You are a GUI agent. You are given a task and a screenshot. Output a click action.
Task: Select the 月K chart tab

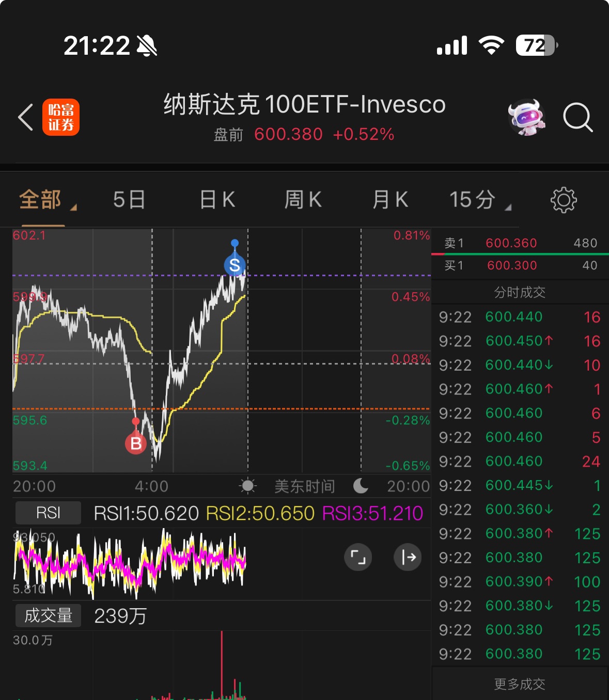coord(391,200)
